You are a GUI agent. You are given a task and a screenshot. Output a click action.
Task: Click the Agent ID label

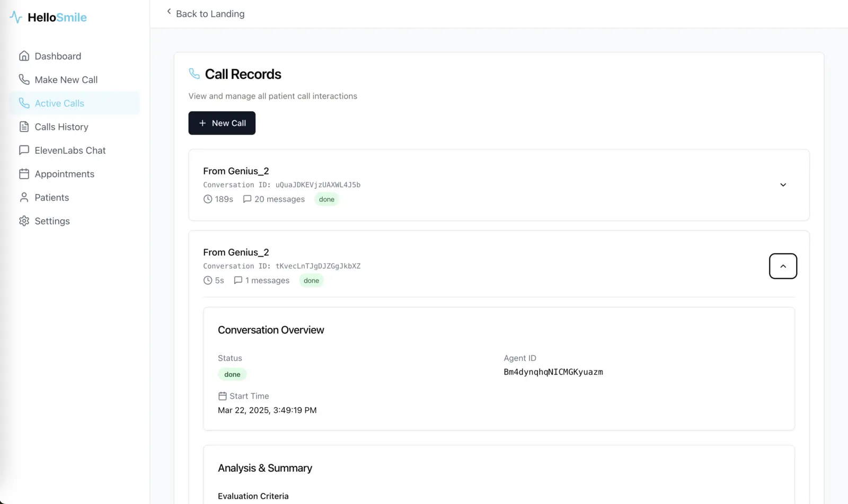pos(520,358)
